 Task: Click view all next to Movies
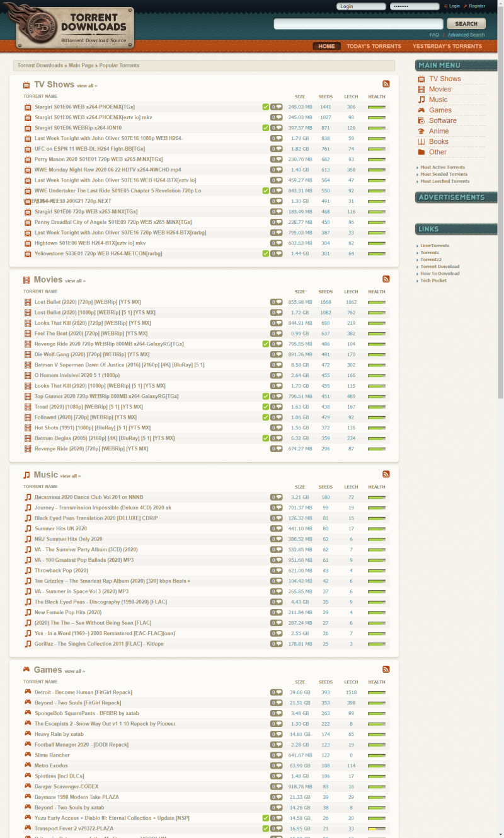coord(75,281)
